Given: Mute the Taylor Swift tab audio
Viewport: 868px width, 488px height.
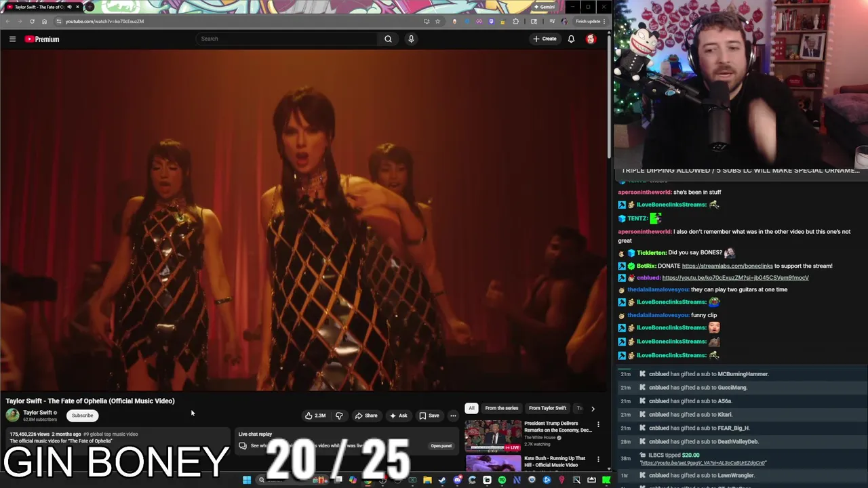Looking at the screenshot, I should [69, 7].
